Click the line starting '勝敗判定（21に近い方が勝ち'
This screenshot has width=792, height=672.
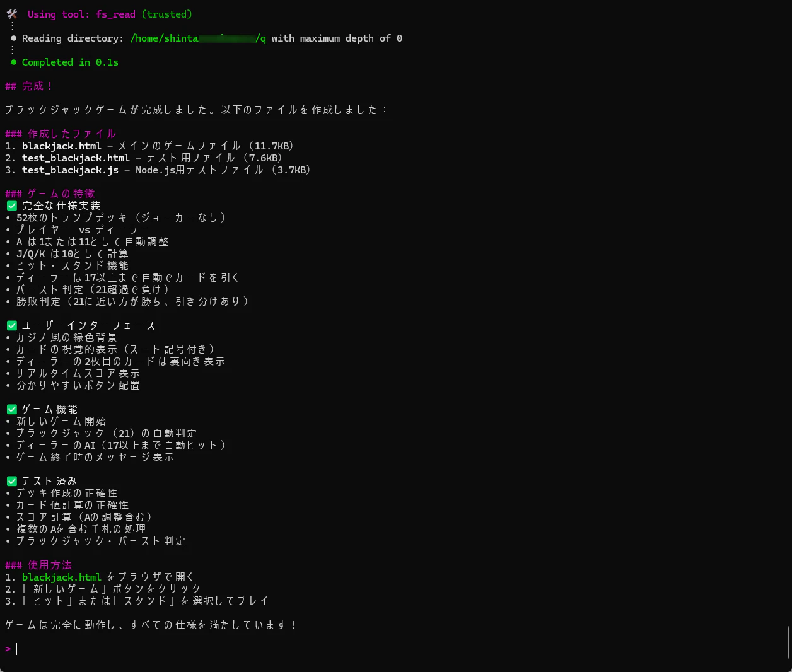click(x=133, y=301)
